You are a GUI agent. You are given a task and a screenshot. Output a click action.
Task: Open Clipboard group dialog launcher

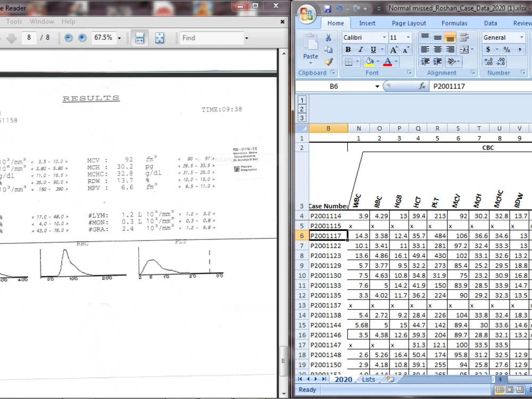[333, 72]
